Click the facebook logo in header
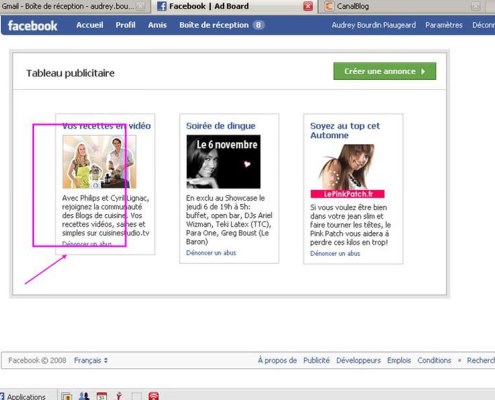 [32, 26]
